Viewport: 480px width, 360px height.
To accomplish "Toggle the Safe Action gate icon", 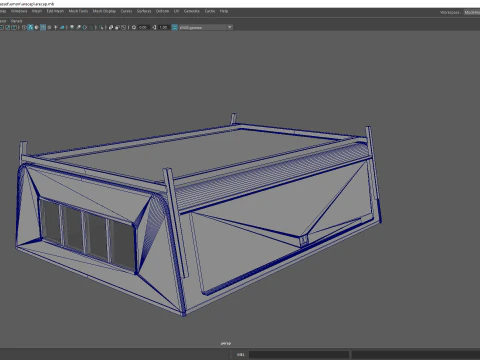I will [x=8, y=27].
